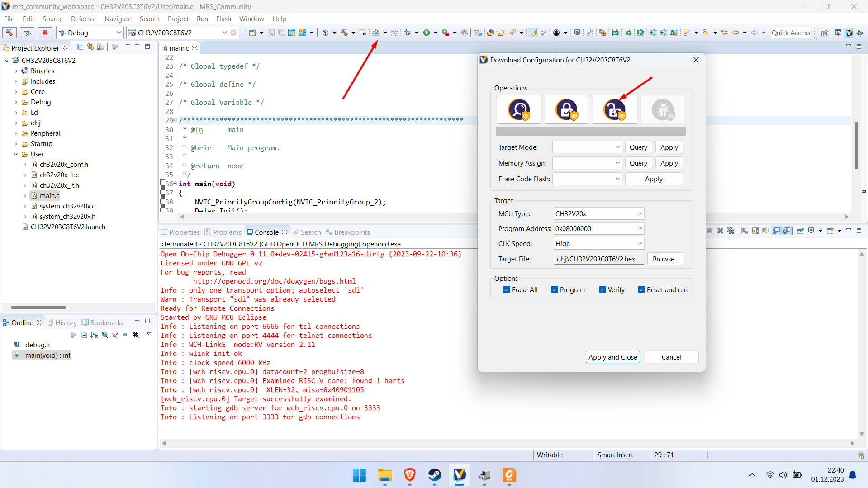Click the Save toolbar icon
The image size is (868, 488).
[x=271, y=33]
